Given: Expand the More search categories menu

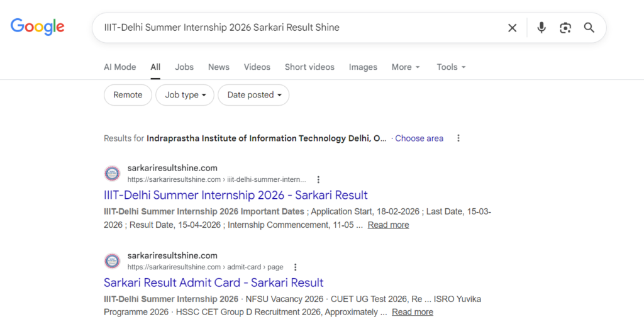Looking at the screenshot, I should pos(406,67).
